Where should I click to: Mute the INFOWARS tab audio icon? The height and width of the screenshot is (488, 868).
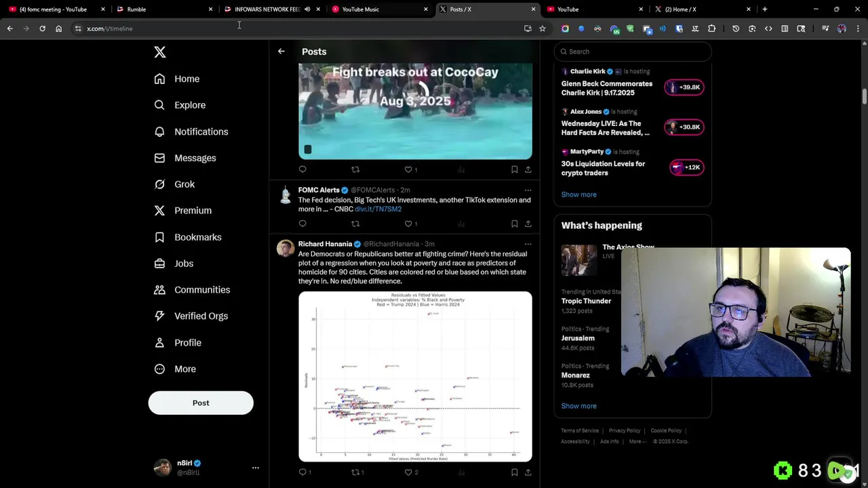pyautogui.click(x=307, y=9)
